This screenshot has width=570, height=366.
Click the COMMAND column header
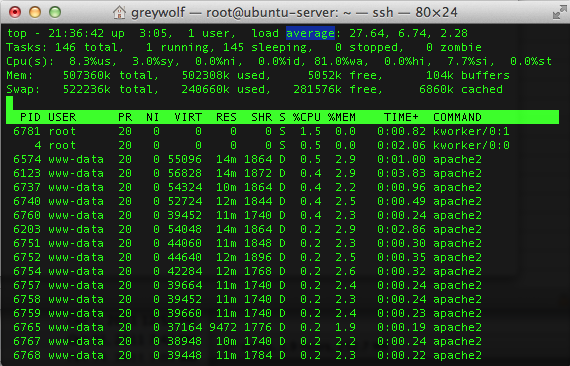pos(457,117)
